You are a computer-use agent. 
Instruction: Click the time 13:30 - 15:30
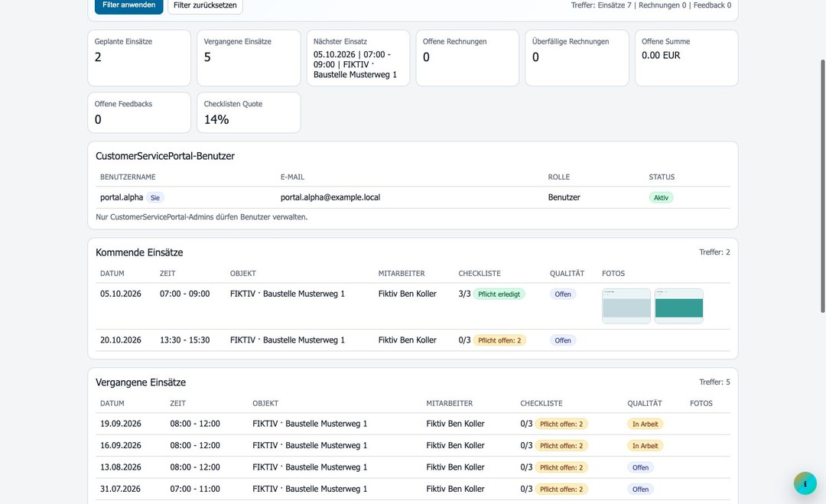coord(185,340)
